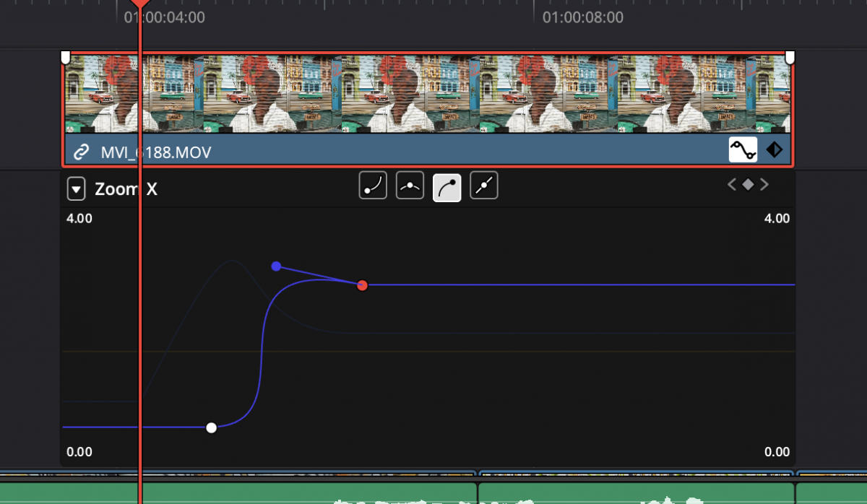Click the ruler at 01:00:08:00 timecode
This screenshot has height=504, width=867.
click(x=582, y=17)
